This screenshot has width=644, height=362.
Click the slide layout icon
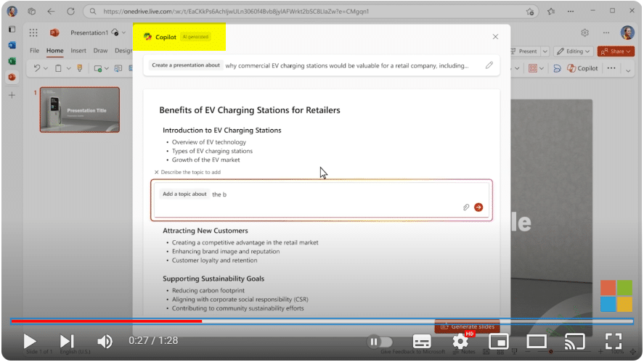click(x=118, y=68)
